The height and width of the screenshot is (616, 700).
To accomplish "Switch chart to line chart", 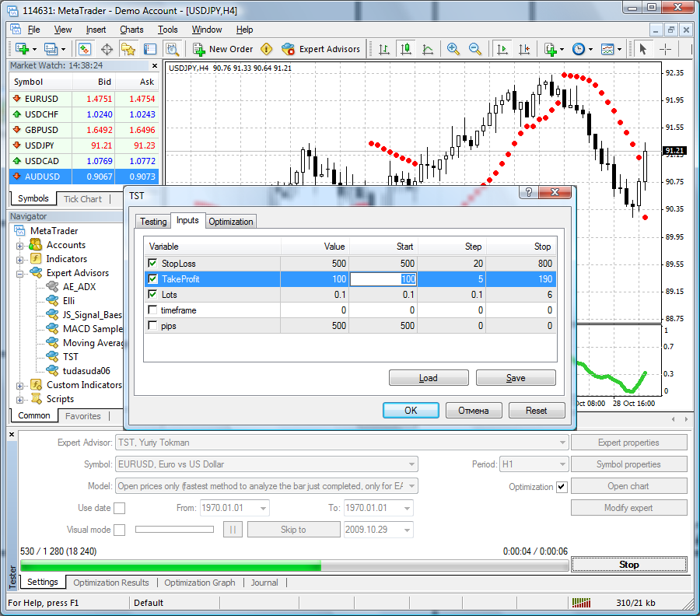I will pos(428,49).
